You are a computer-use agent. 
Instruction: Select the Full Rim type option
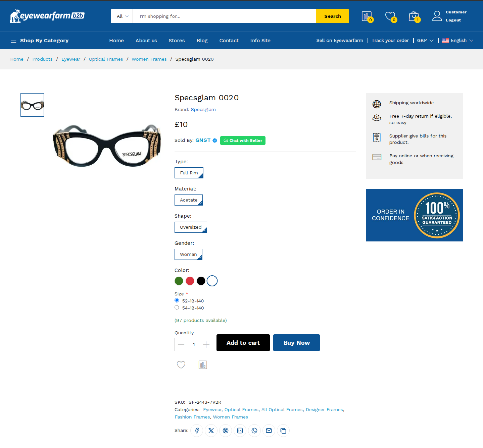tap(189, 173)
